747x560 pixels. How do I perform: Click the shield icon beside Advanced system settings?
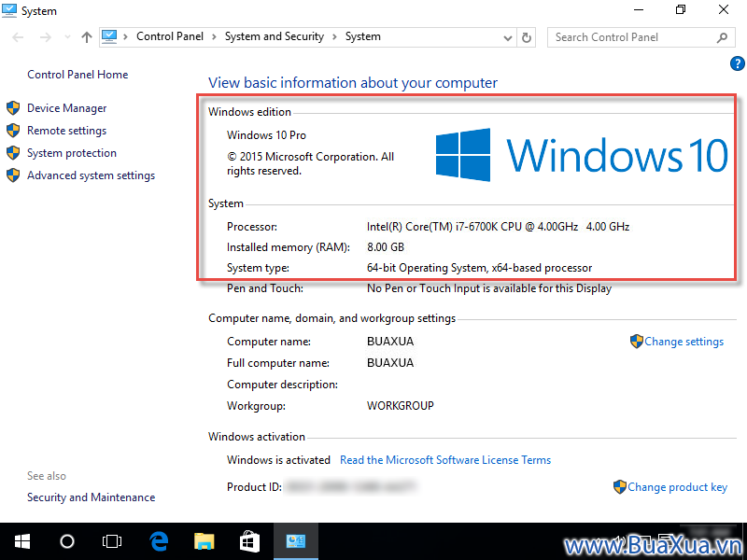13,175
